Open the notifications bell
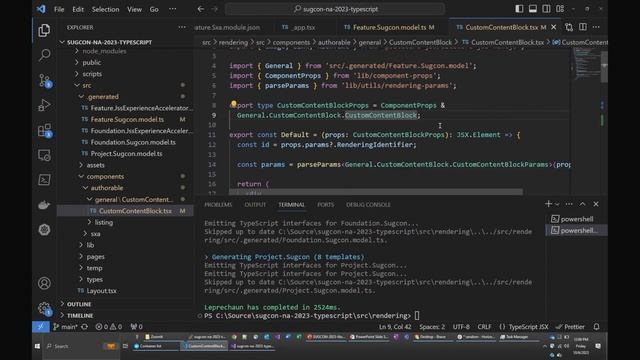Screen dimensions: 640x360 (596, 327)
